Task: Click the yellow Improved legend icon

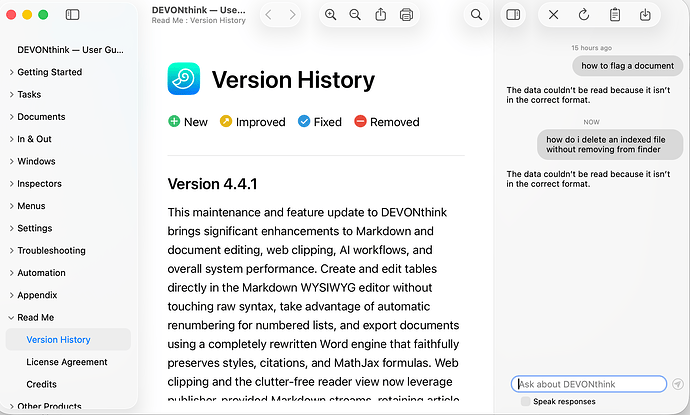Action: coord(226,121)
